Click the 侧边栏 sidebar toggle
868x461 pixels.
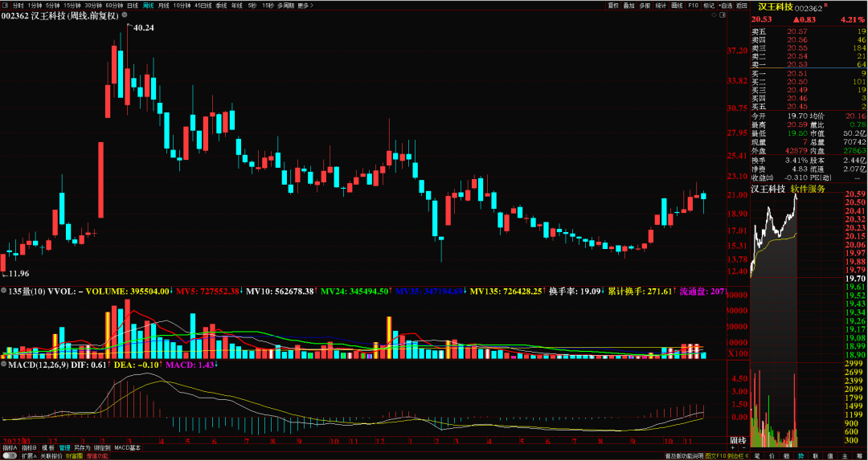[x=738, y=456]
